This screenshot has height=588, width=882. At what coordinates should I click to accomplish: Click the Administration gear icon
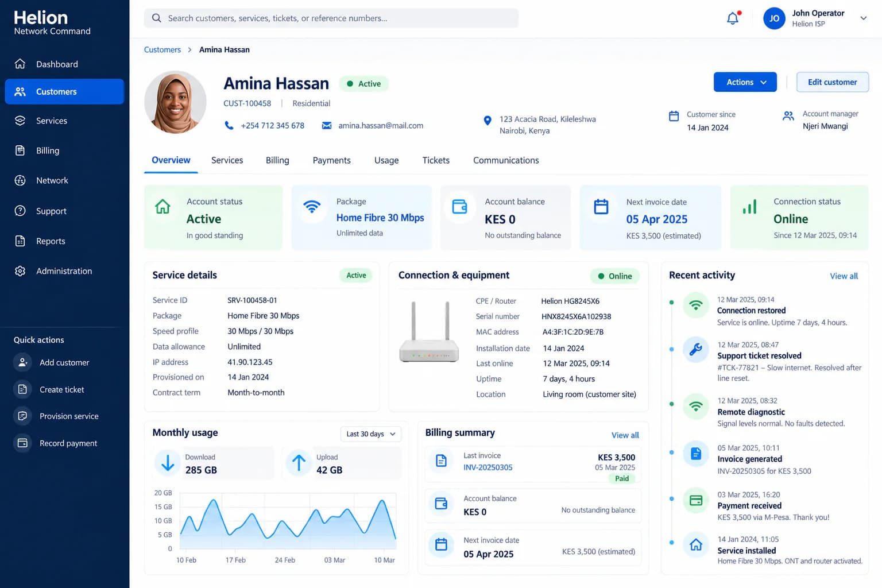pyautogui.click(x=20, y=271)
